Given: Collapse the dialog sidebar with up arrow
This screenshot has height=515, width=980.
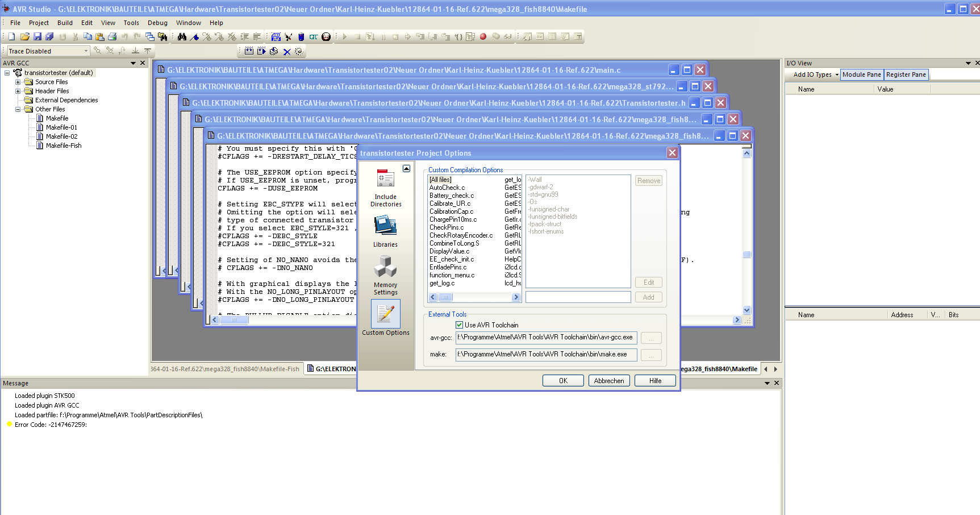Looking at the screenshot, I should coord(406,168).
